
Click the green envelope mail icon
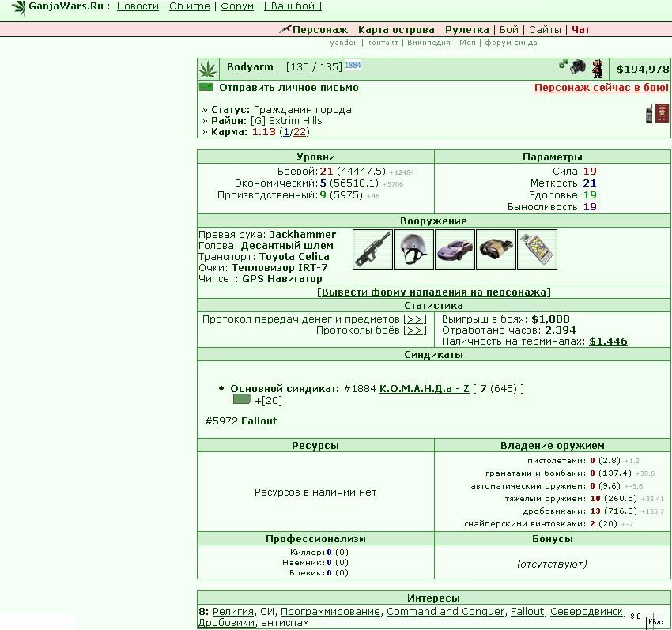point(206,88)
